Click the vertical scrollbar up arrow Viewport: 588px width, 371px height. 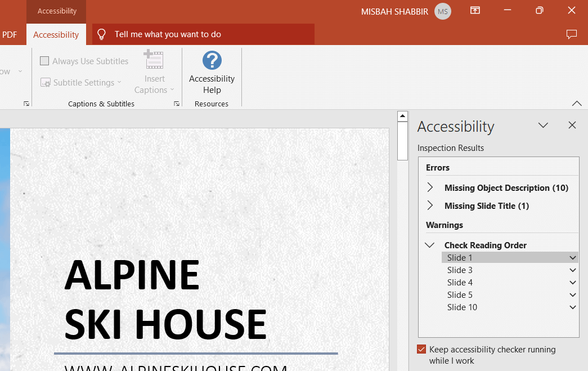click(x=402, y=117)
